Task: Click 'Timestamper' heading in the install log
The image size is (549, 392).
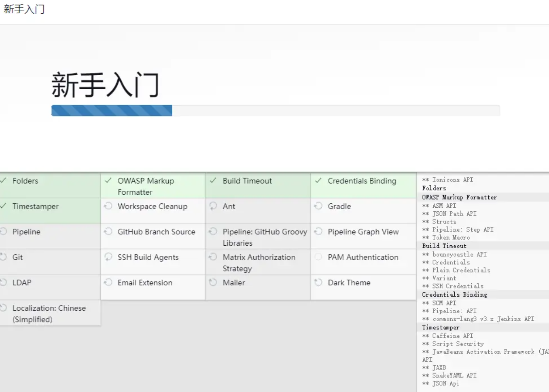Action: [x=441, y=328]
